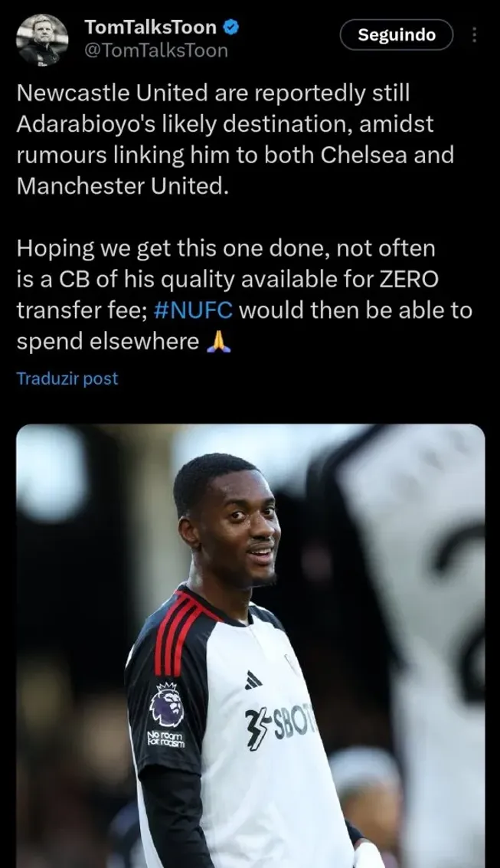
Task: Click the blue verified badge
Action: pos(230,27)
